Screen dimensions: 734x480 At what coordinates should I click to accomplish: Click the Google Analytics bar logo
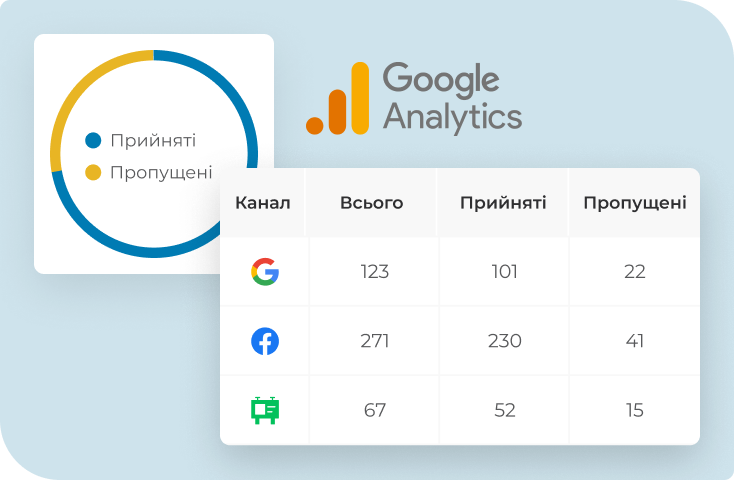click(338, 98)
